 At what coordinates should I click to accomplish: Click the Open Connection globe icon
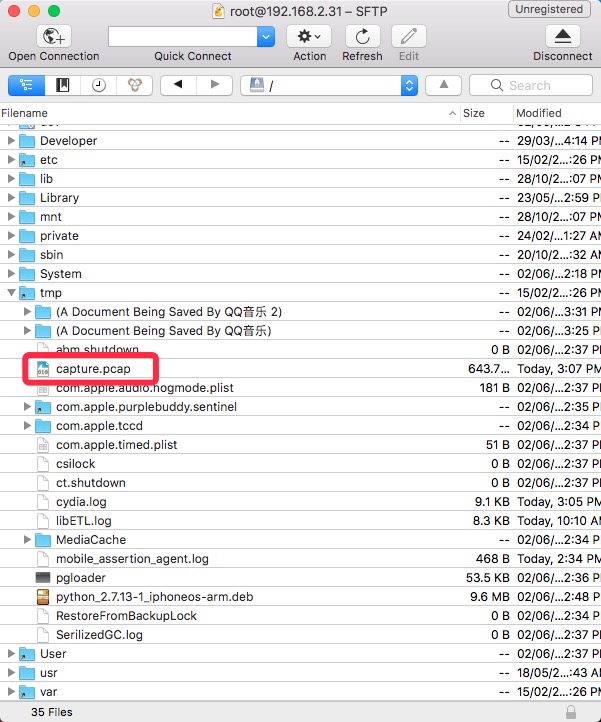click(53, 37)
